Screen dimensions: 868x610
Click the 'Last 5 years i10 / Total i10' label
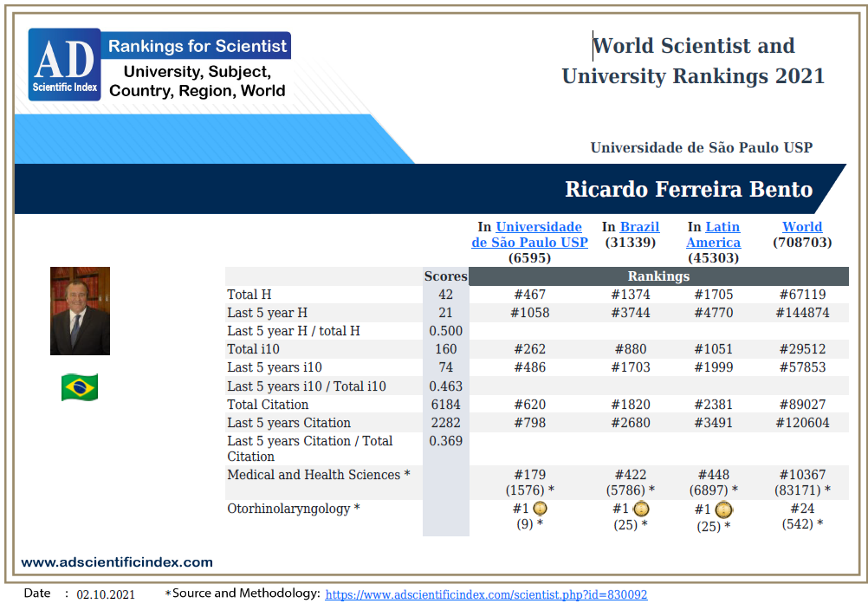coord(307,386)
